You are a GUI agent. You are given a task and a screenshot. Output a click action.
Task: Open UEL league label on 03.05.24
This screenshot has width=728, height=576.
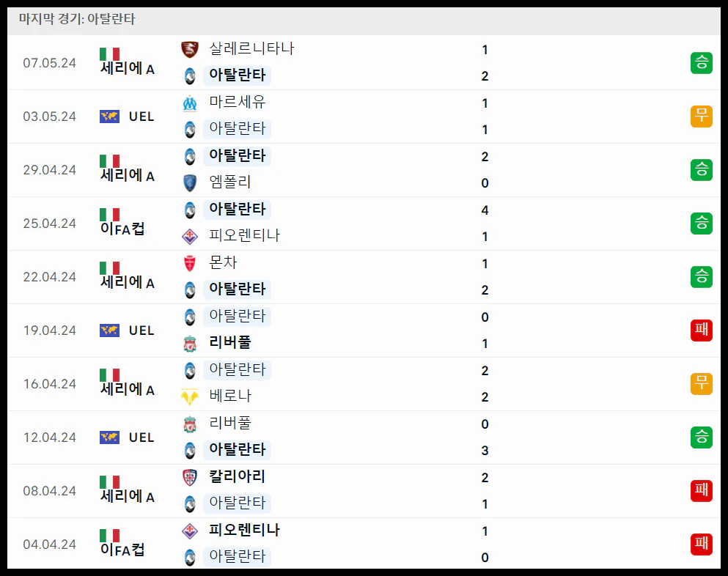point(141,117)
